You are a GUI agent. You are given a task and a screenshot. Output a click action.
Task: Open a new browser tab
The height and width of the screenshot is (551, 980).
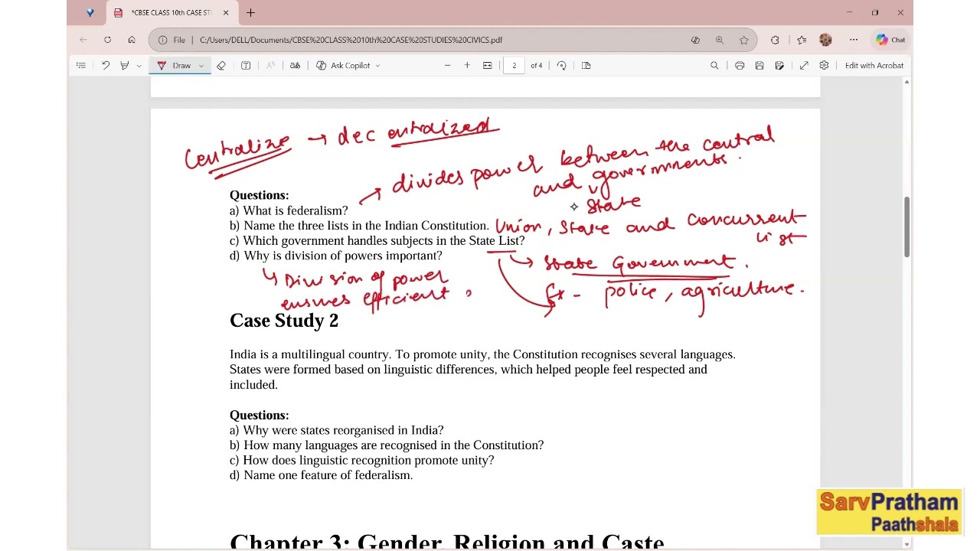[250, 13]
